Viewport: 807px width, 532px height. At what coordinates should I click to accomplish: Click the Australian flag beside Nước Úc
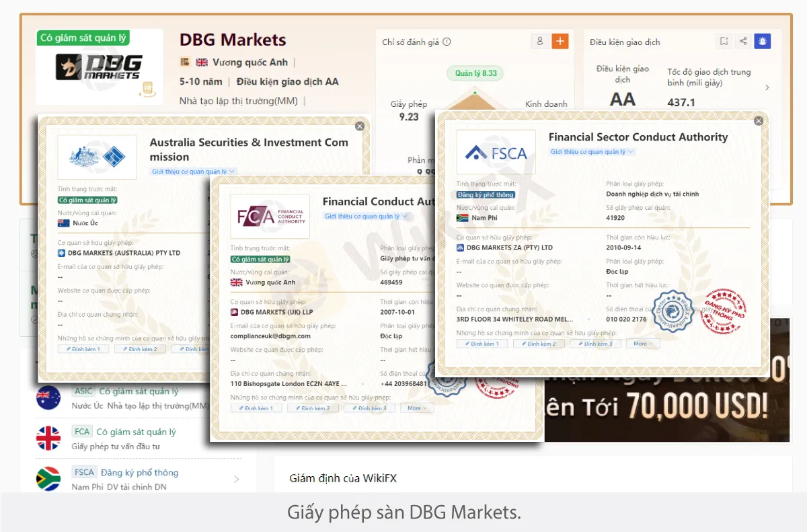point(64,223)
